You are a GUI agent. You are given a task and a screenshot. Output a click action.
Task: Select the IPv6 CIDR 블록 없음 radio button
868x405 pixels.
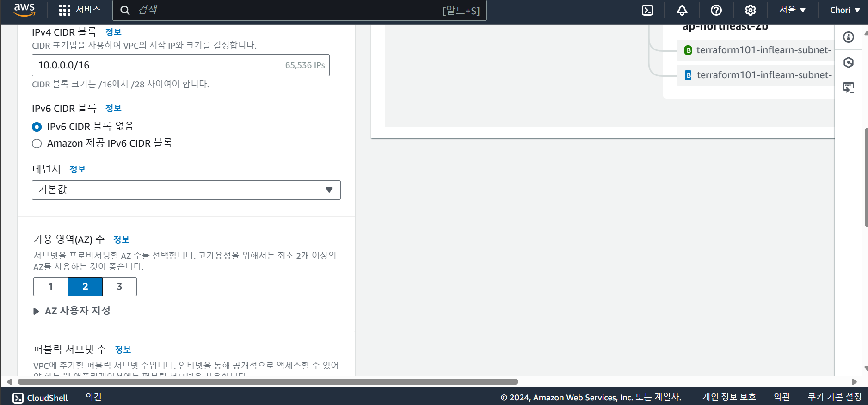37,127
